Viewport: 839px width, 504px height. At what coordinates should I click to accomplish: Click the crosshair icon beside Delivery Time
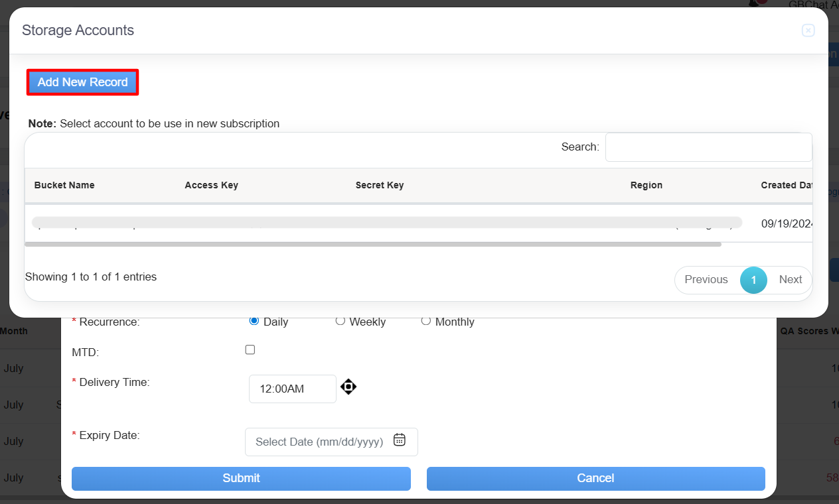pos(348,387)
